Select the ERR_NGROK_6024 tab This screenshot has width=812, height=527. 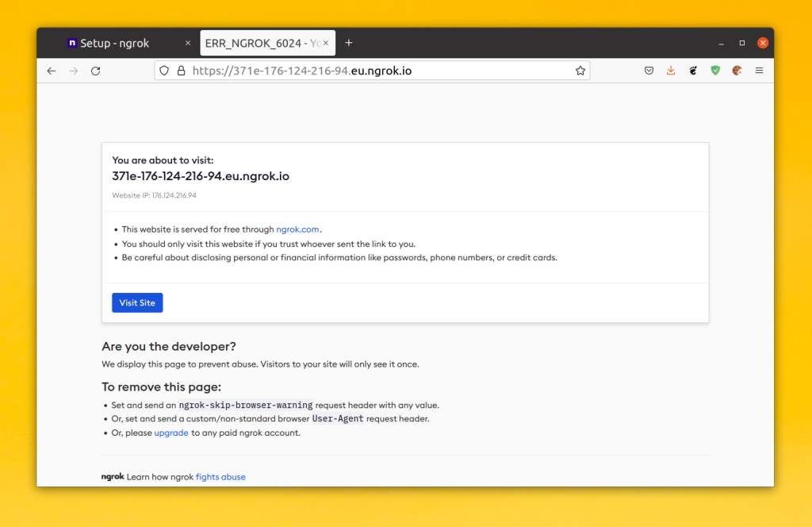(x=262, y=43)
